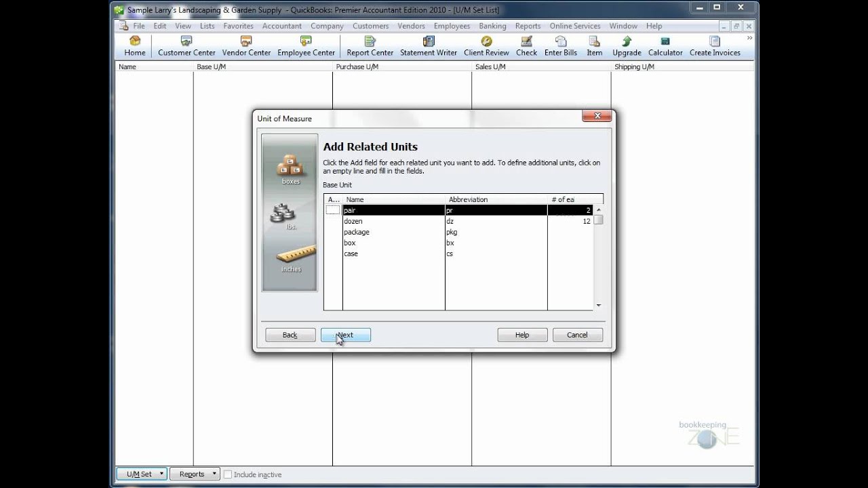This screenshot has width=868, height=488.
Task: Open the File menu
Action: pyautogui.click(x=139, y=26)
